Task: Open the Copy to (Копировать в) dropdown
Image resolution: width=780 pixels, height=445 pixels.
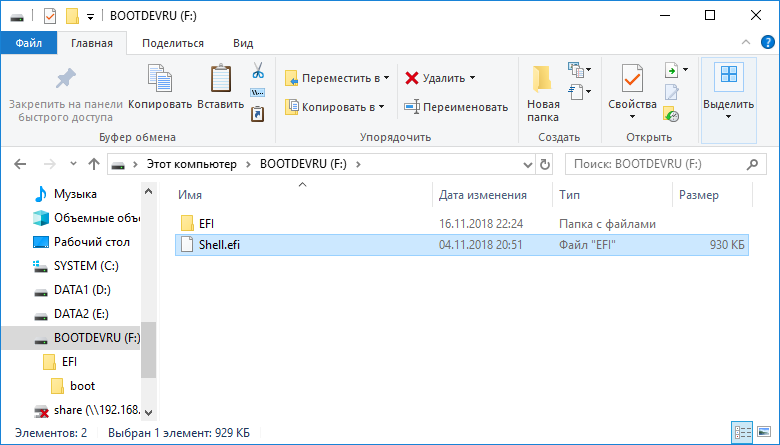Action: (x=337, y=107)
